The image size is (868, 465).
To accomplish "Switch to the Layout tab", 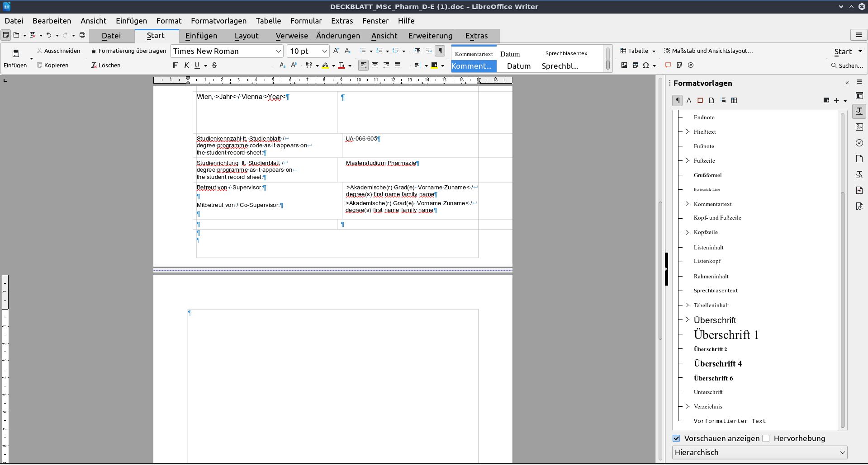I will (247, 36).
